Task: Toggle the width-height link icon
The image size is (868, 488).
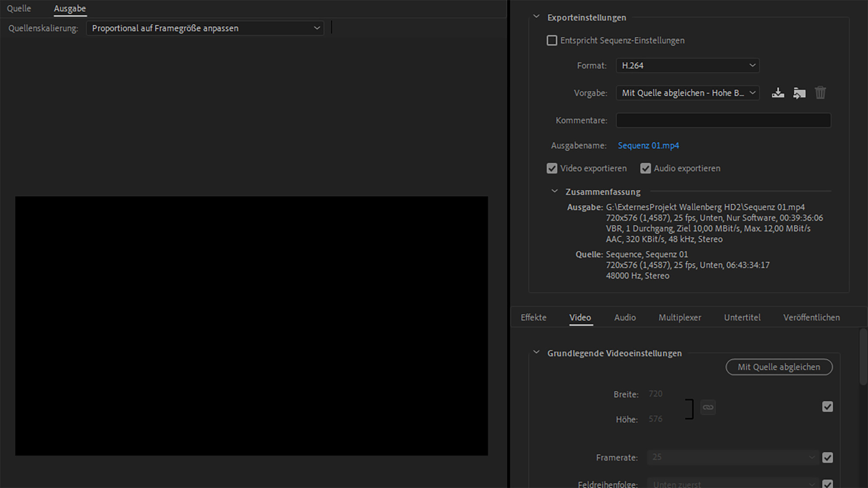Action: [x=708, y=407]
